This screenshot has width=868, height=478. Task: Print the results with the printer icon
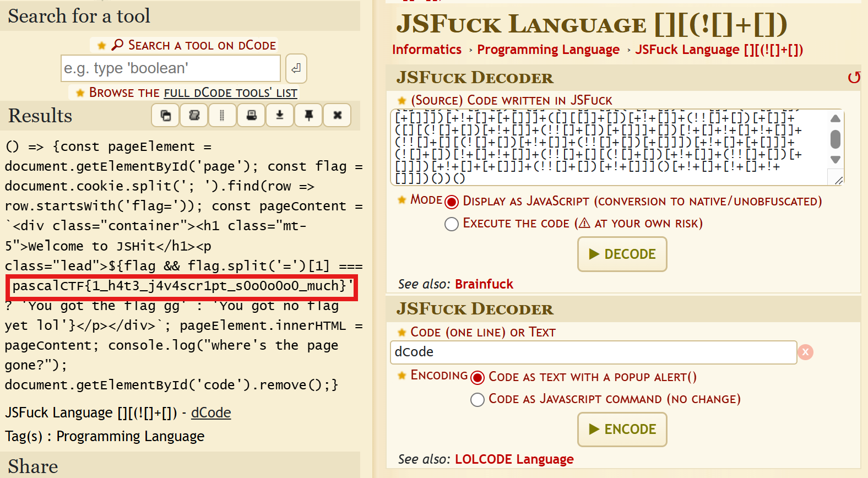(252, 115)
